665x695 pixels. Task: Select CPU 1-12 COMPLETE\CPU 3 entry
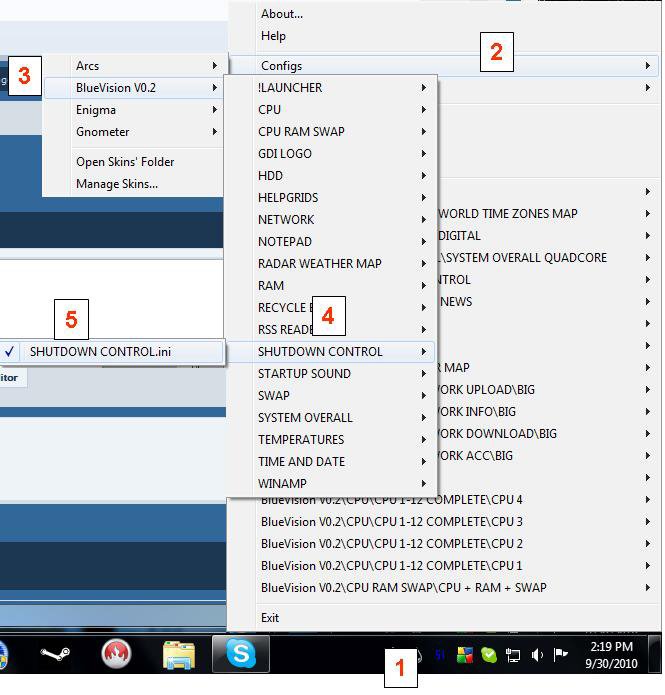443,522
